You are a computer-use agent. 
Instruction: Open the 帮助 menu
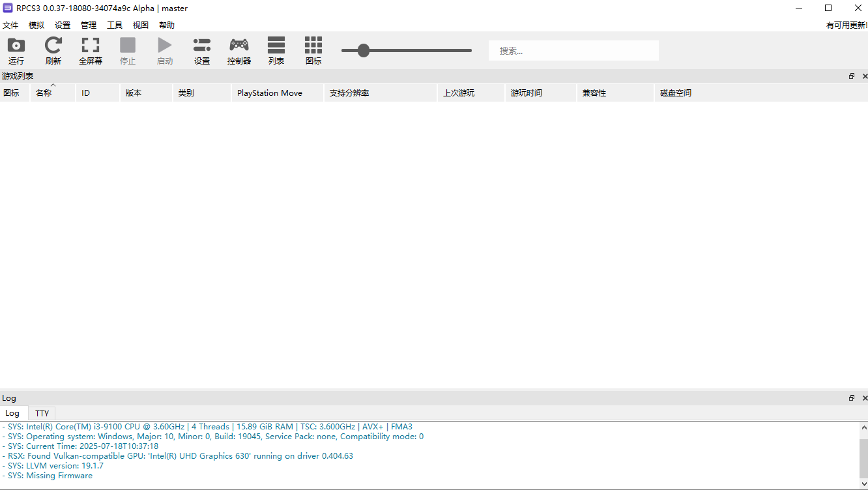(x=167, y=25)
